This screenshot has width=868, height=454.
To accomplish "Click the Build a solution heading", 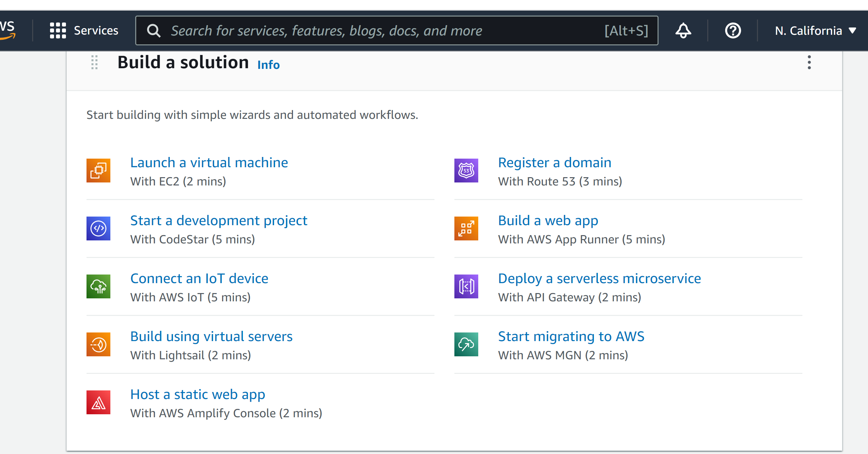I will click(x=183, y=63).
